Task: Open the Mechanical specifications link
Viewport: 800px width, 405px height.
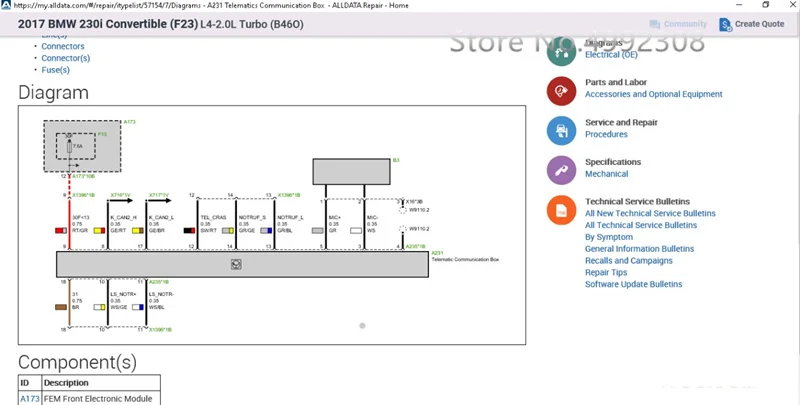Action: pyautogui.click(x=607, y=173)
